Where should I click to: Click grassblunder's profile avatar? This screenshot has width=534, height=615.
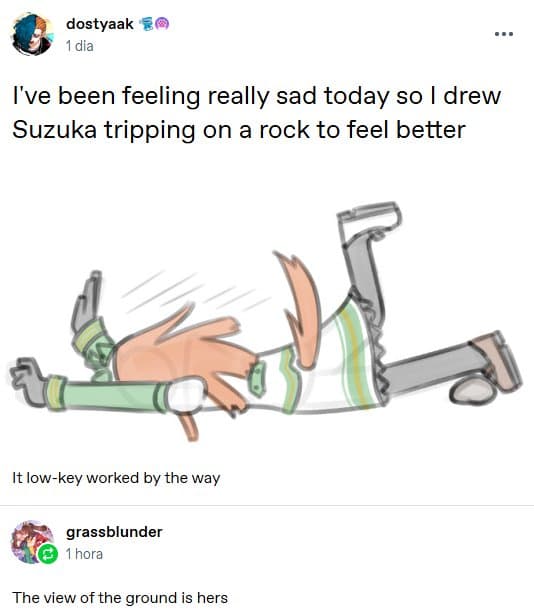33,542
